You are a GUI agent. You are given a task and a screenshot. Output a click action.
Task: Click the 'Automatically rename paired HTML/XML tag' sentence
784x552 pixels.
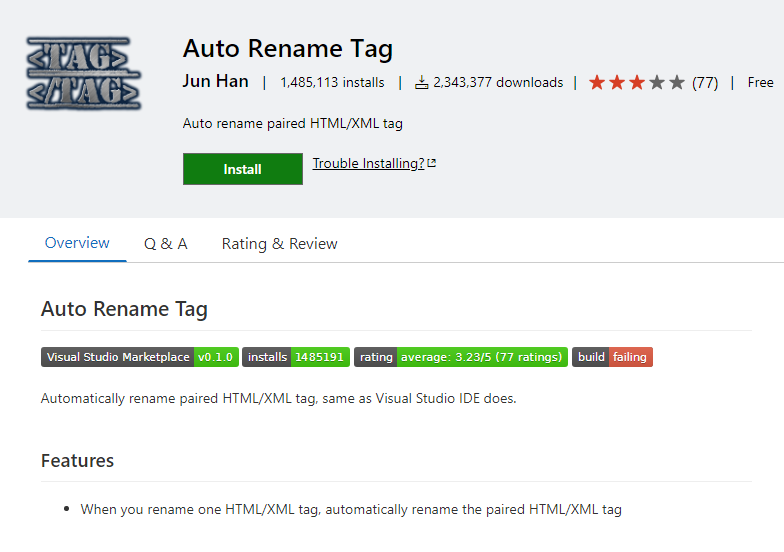coord(278,398)
